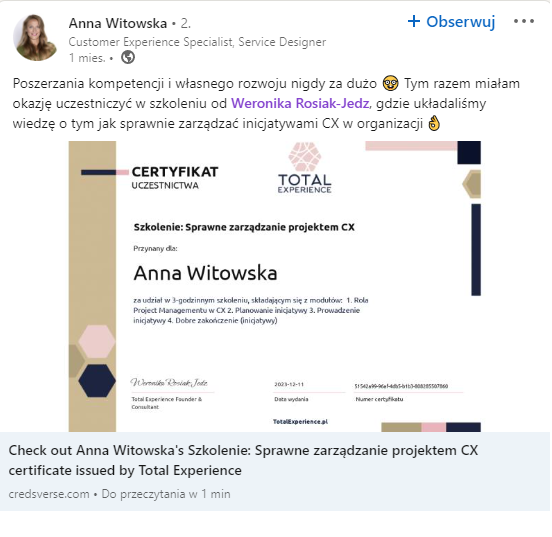This screenshot has width=552, height=537.
Task: Click the TotalExperience.pl text on certificate
Action: tap(300, 422)
